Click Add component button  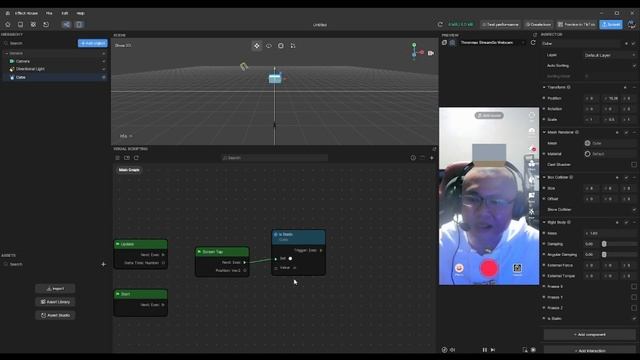589,334
